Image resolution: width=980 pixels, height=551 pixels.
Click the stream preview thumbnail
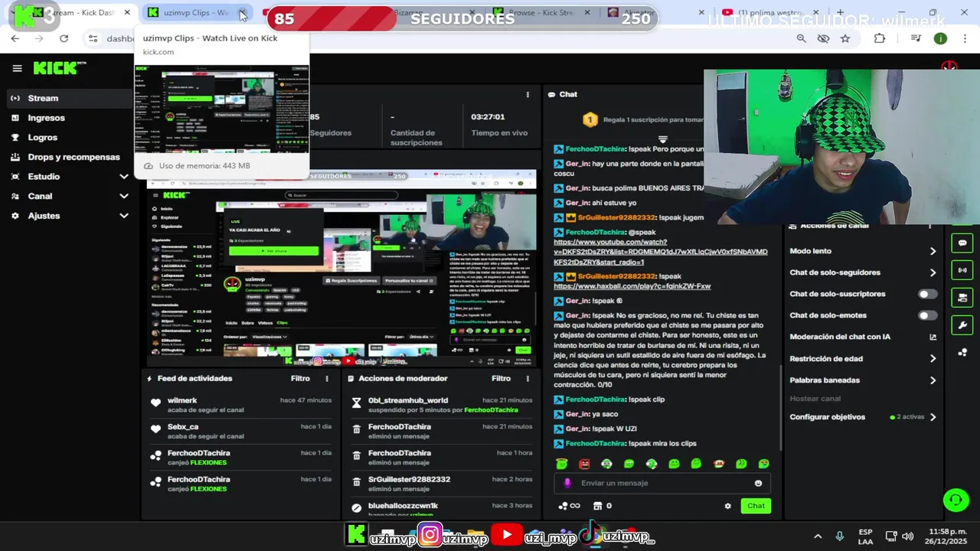(x=341, y=268)
